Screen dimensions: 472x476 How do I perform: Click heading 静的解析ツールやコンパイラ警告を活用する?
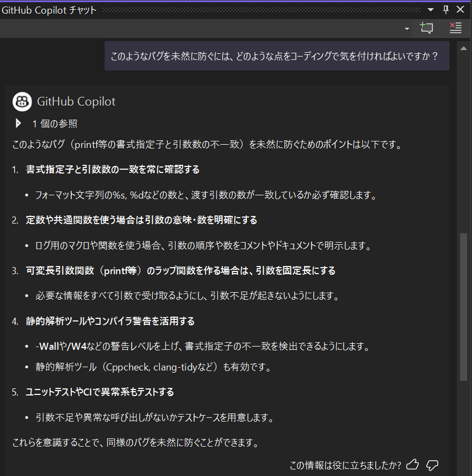coord(110,321)
